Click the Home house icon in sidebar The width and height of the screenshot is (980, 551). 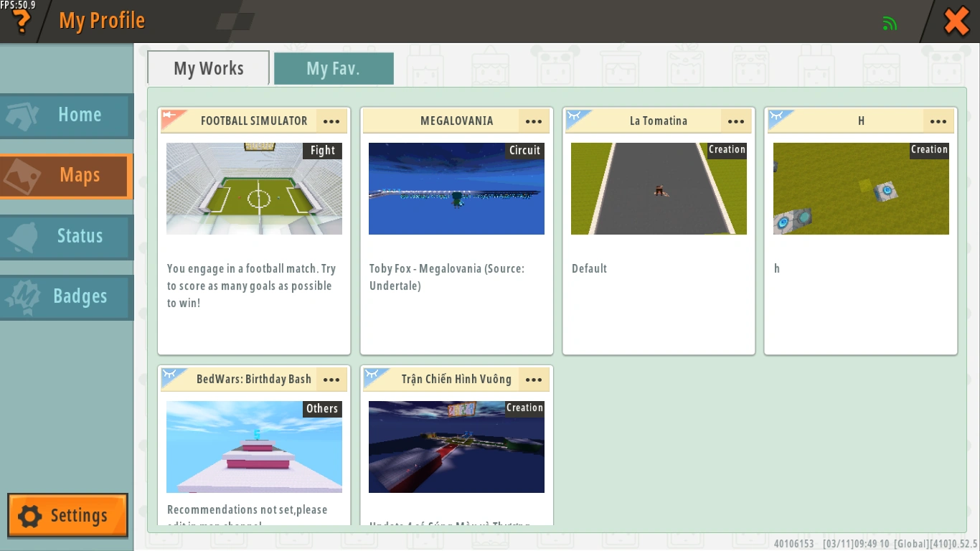[22, 116]
